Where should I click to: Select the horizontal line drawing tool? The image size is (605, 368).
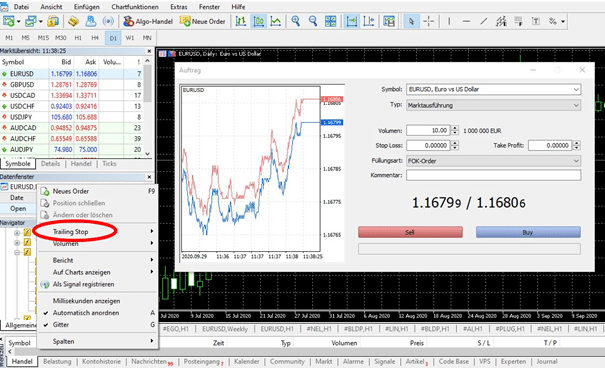(466, 21)
